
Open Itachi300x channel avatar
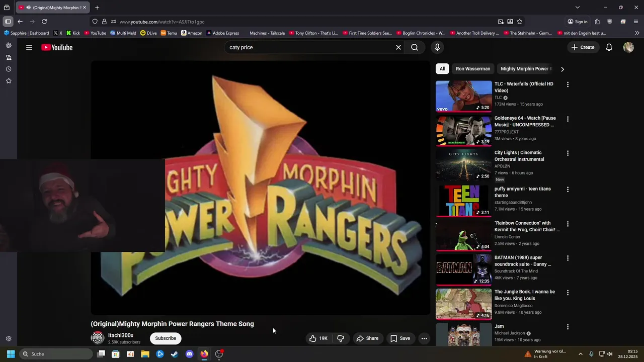point(98,338)
